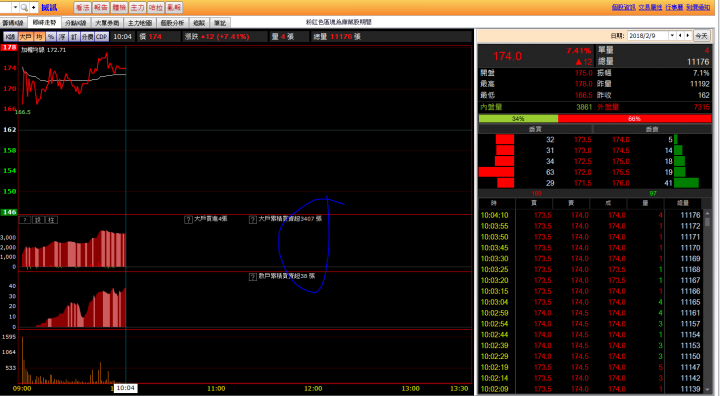Click the green ask bar for 176.0
The height and width of the screenshot is (396, 720).
click(x=686, y=183)
